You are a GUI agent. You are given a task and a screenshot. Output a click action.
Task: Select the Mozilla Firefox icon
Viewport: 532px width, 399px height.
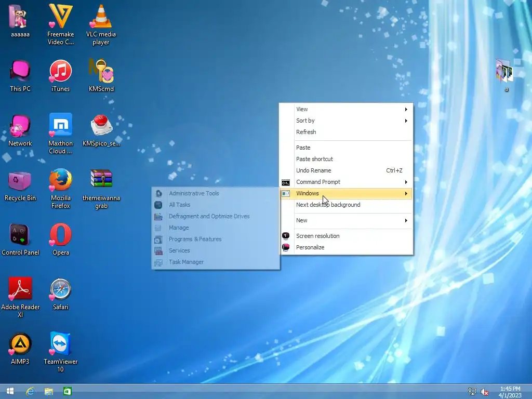[x=60, y=188]
